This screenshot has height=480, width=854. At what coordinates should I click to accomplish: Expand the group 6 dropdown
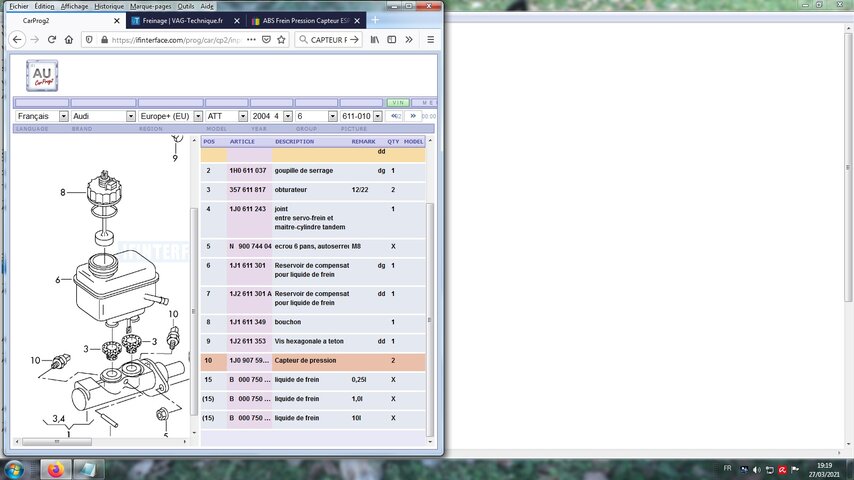[x=332, y=116]
